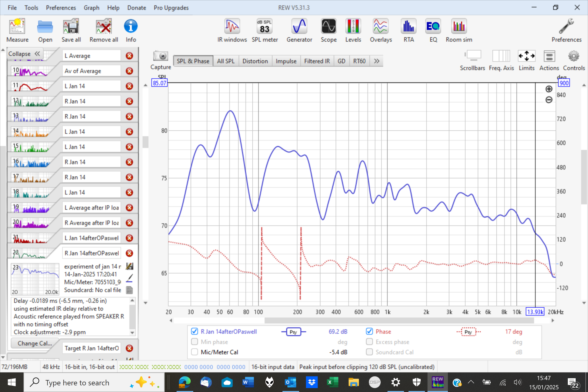This screenshot has width=588, height=392.
Task: Open the Tools menu
Action: (x=31, y=8)
